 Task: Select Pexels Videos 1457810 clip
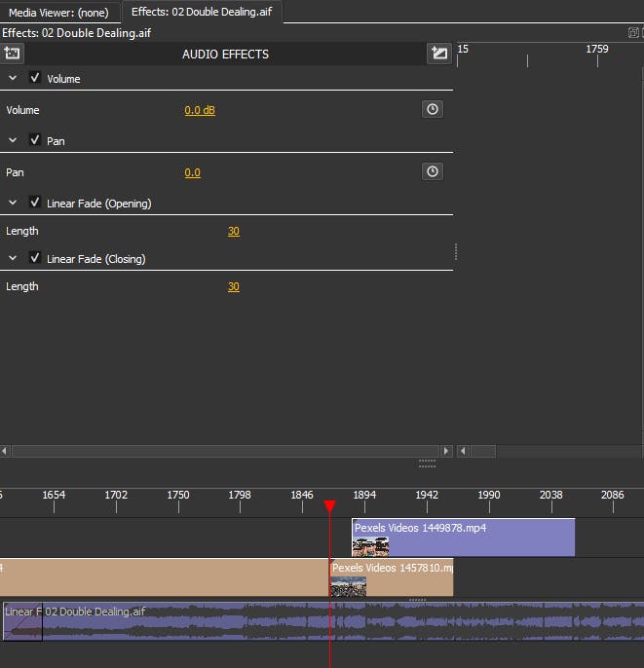(392, 577)
